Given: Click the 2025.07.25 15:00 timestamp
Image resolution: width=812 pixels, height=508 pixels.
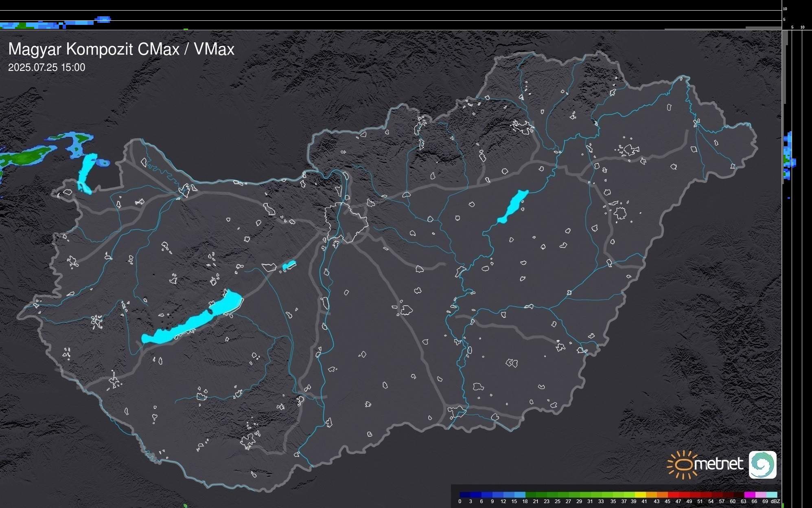Looking at the screenshot, I should pos(47,68).
